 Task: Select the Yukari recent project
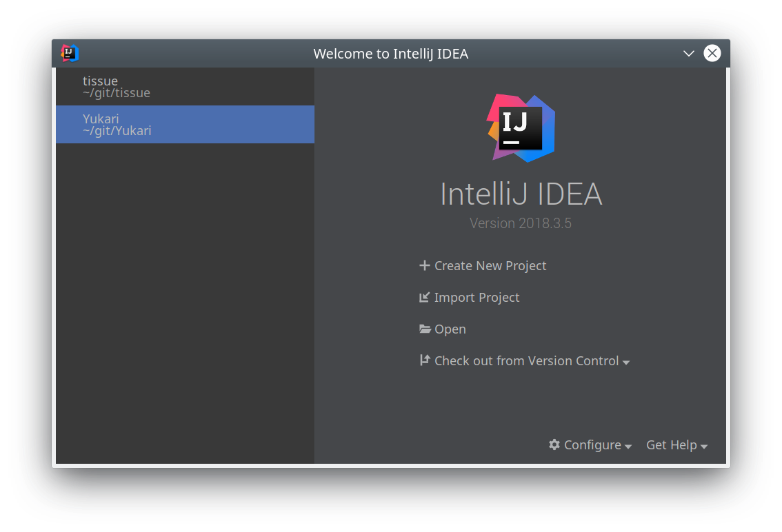[185, 125]
